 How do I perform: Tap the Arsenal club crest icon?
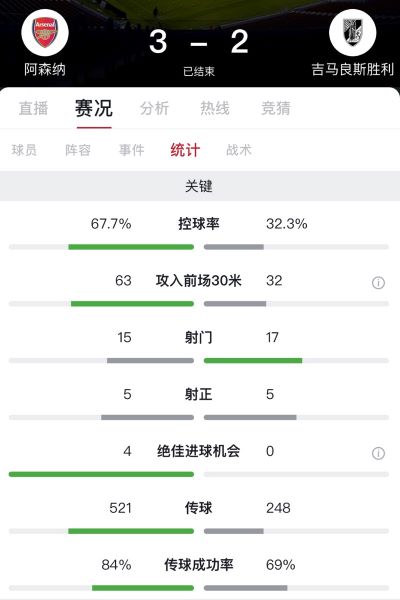click(45, 33)
